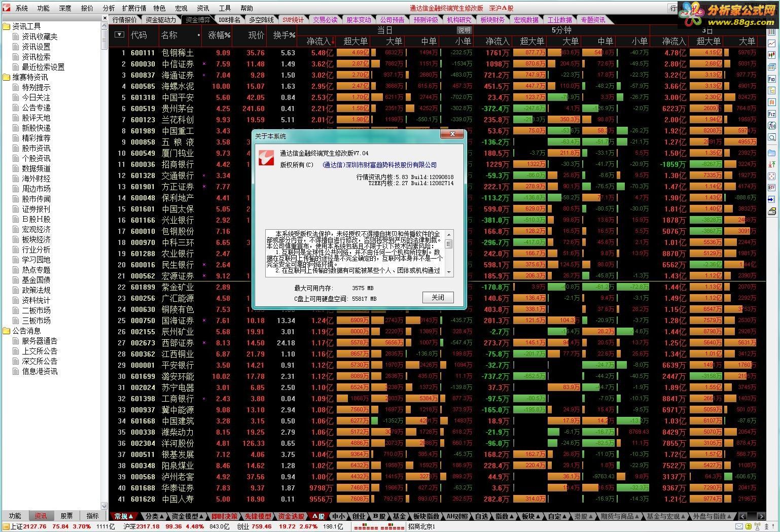780x532 pixels.
Task: Click the About dialog license text scrollbar
Action: click(x=448, y=253)
